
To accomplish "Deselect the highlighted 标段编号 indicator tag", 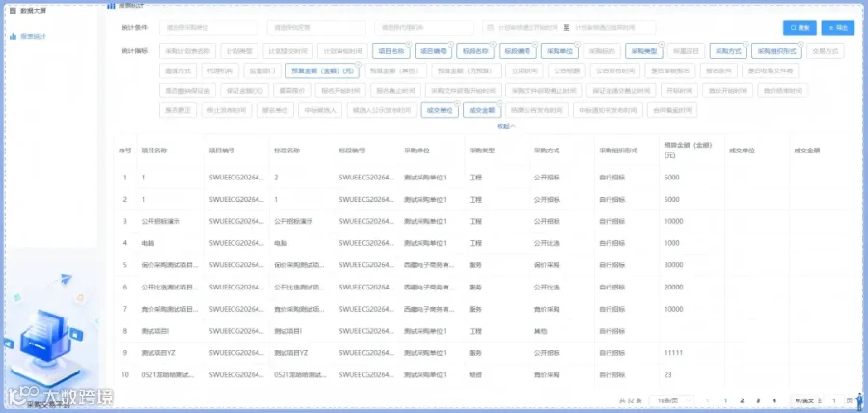I will point(518,51).
